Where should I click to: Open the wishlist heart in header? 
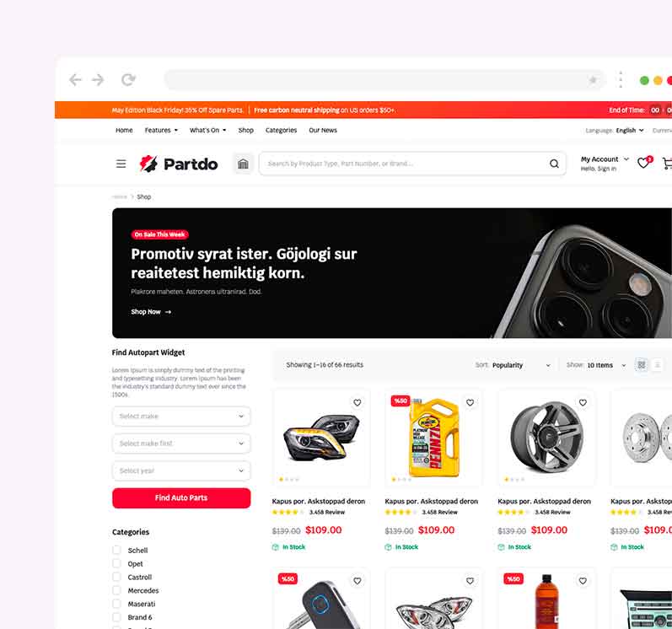point(643,163)
